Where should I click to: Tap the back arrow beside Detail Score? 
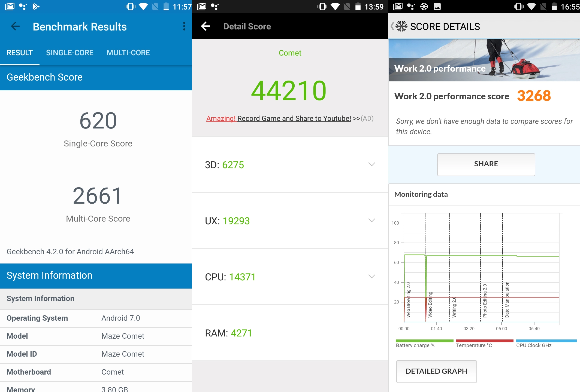(x=206, y=26)
